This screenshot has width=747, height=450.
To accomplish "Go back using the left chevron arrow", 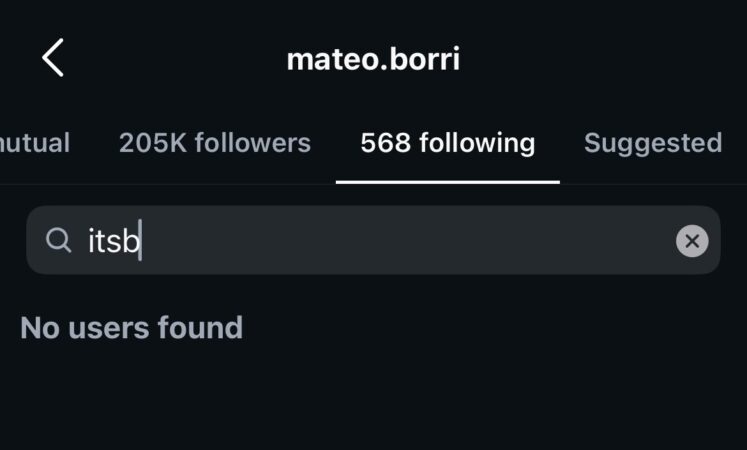I will (53, 58).
